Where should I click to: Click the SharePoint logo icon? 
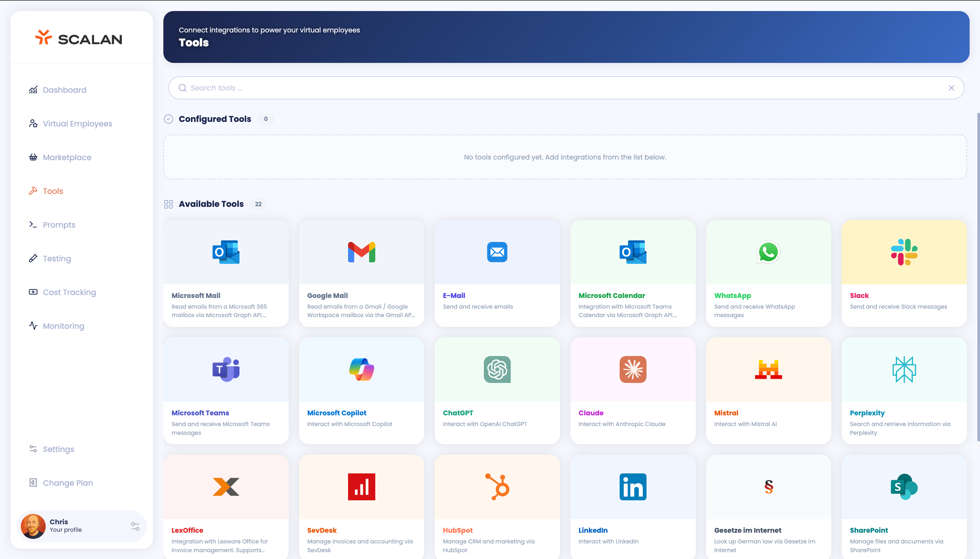[x=904, y=487]
